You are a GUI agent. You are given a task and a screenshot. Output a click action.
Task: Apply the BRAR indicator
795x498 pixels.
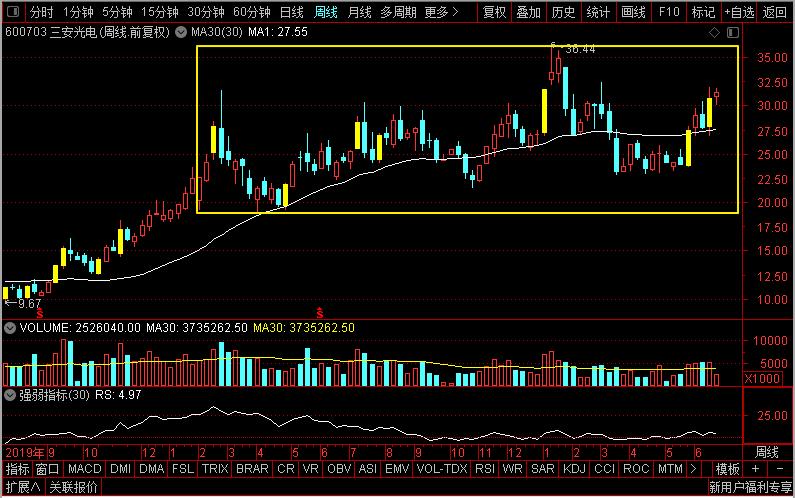[252, 469]
